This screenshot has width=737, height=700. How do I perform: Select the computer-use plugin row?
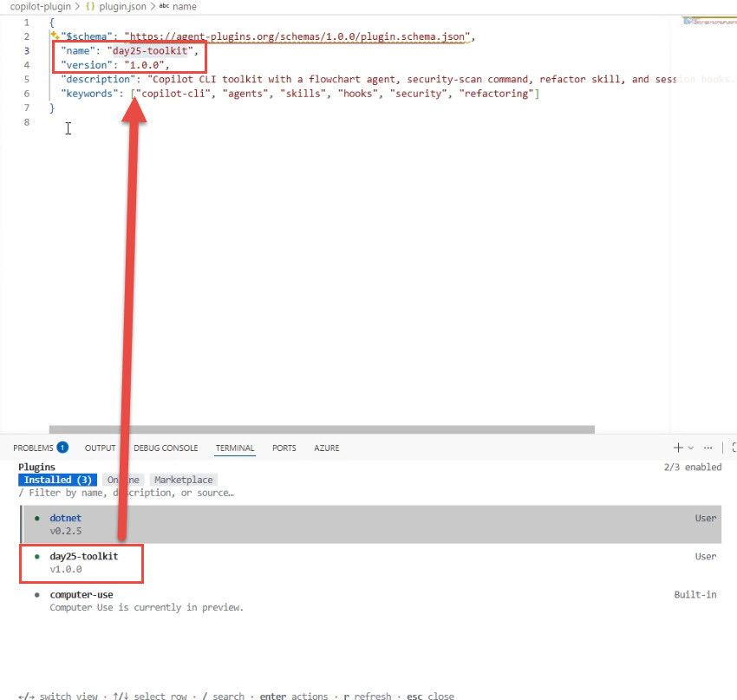(372, 601)
